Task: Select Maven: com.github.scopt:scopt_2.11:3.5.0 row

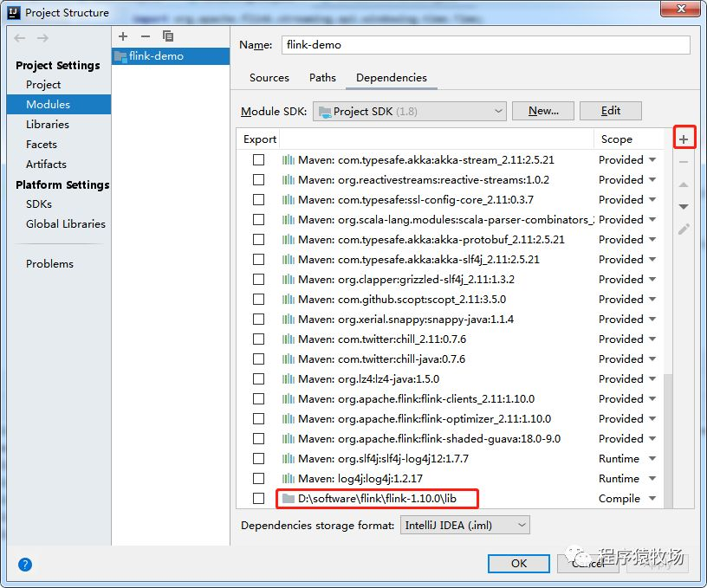Action: point(450,299)
